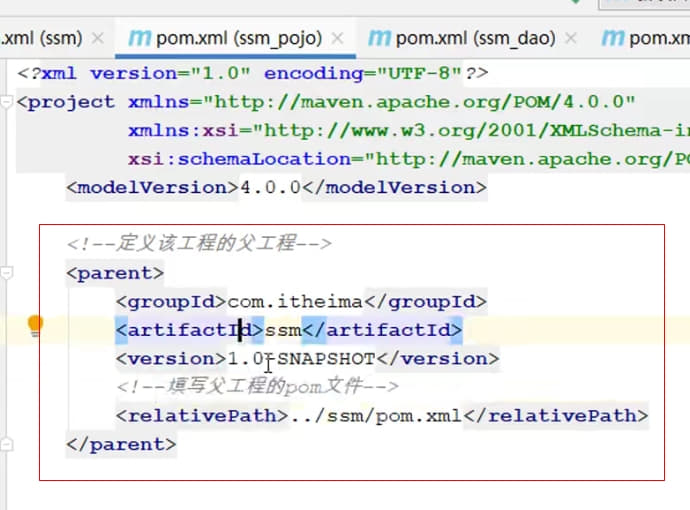690x510 pixels.
Task: Click the Maven icon on ssm_pojo tab
Action: 139,38
